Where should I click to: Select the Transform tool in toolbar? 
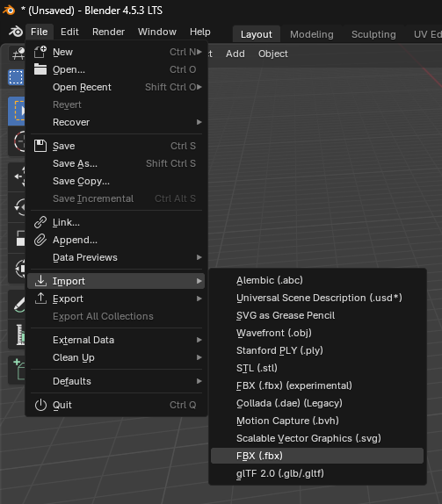[x=18, y=268]
